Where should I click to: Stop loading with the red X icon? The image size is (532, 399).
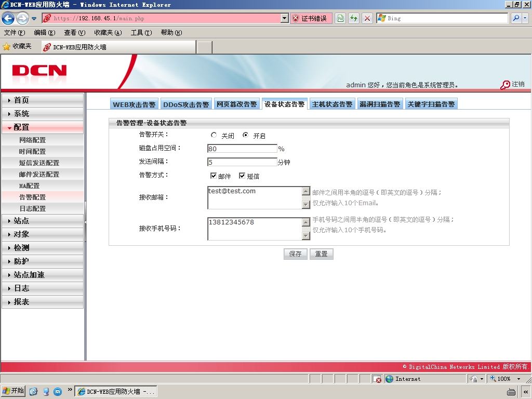coord(367,18)
